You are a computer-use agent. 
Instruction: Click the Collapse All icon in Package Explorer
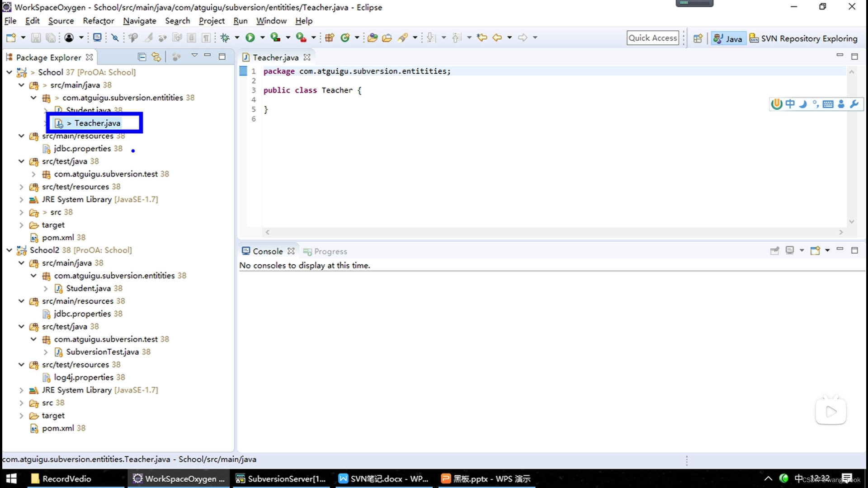coord(142,57)
